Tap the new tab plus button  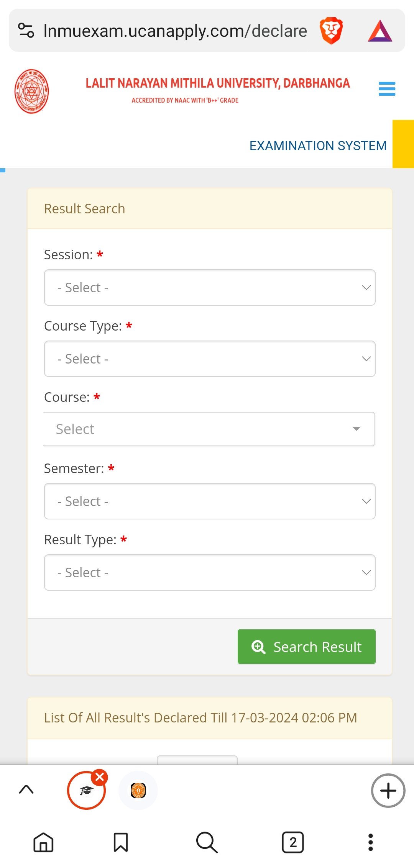[388, 791]
